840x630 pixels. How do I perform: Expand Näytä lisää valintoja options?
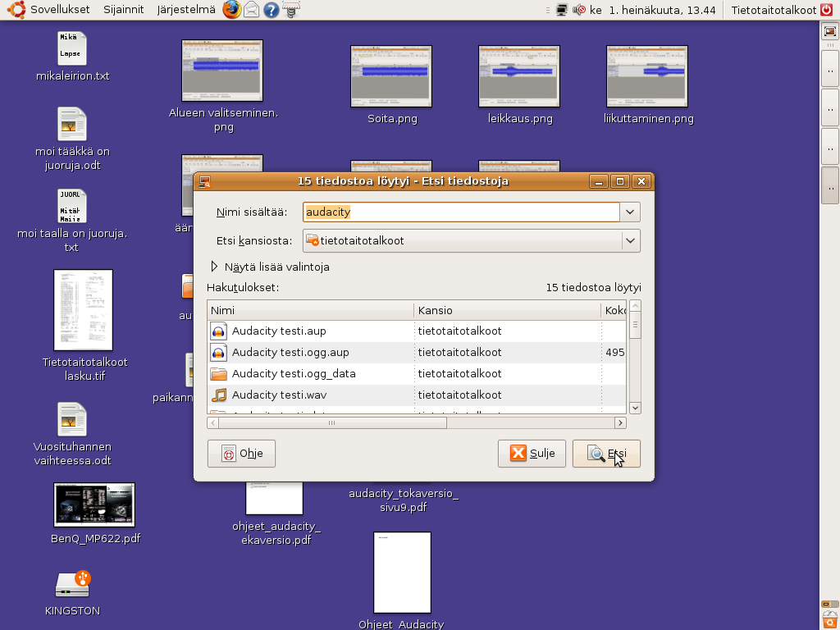pos(270,267)
